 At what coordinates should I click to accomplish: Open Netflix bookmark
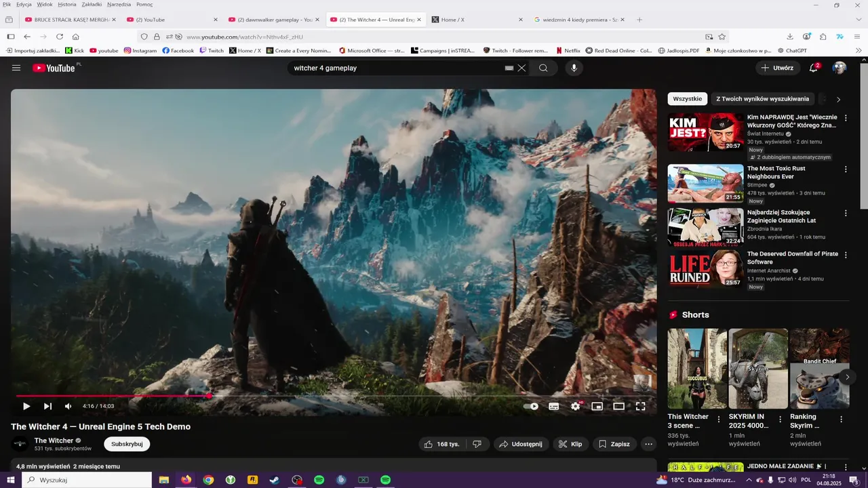tap(568, 50)
